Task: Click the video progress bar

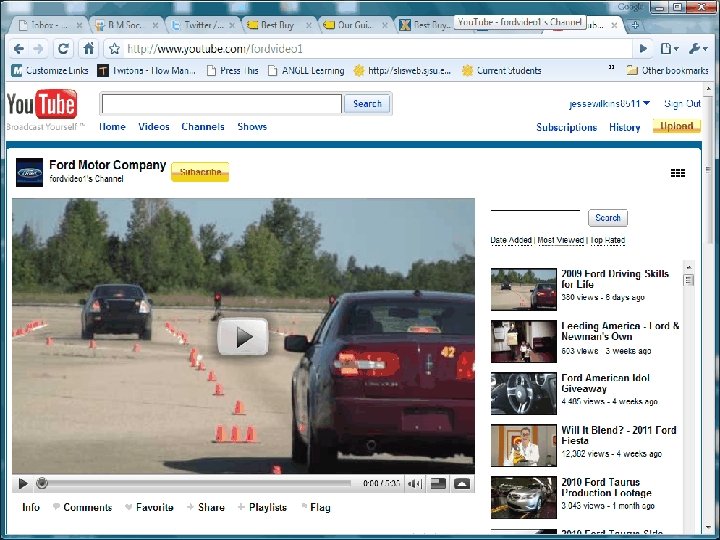Action: pos(198,483)
